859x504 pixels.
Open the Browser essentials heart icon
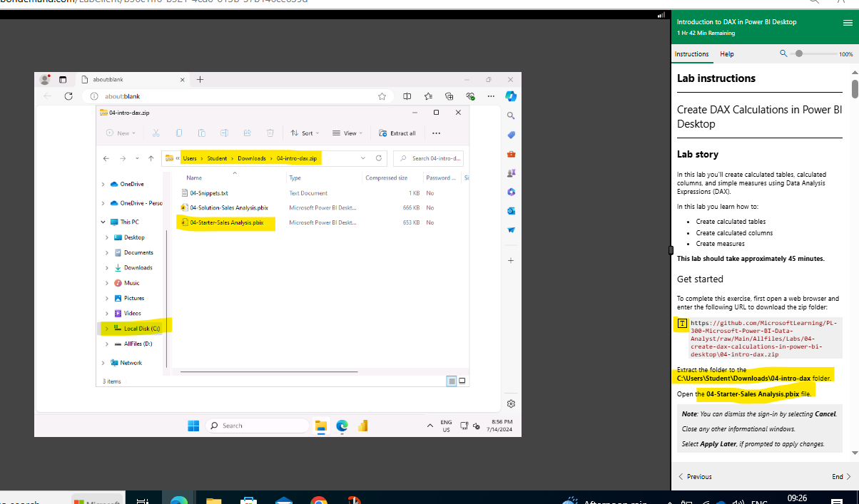coord(470,96)
